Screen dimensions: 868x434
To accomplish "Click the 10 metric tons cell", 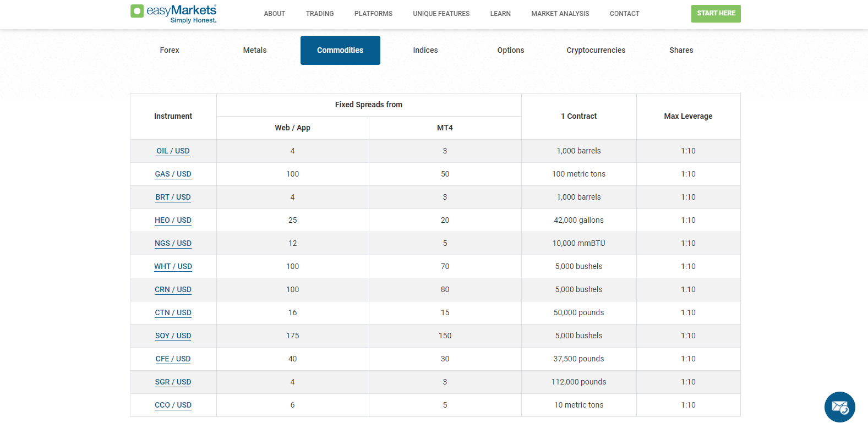I will tap(578, 405).
